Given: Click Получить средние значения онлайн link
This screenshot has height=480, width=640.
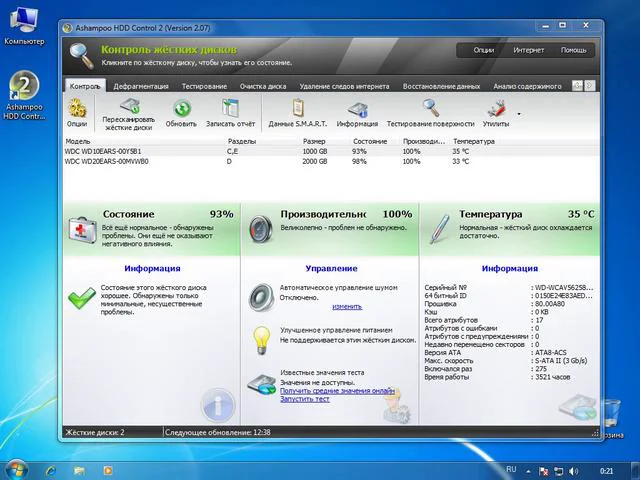Looking at the screenshot, I should [x=337, y=391].
